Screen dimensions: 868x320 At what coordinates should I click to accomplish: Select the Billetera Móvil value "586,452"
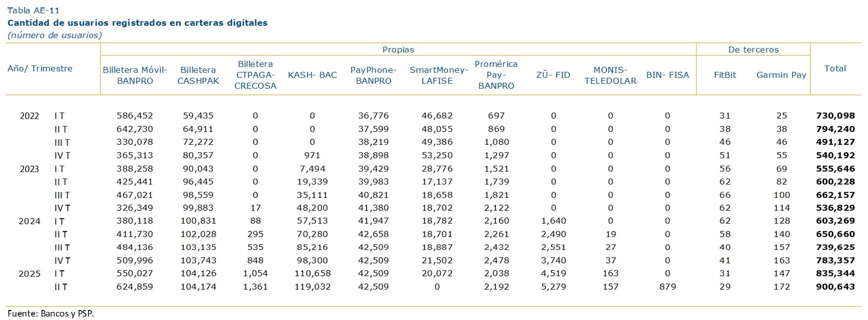tap(135, 116)
